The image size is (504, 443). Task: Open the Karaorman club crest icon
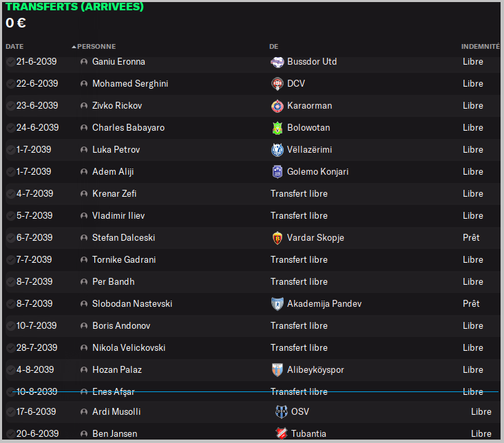277,106
